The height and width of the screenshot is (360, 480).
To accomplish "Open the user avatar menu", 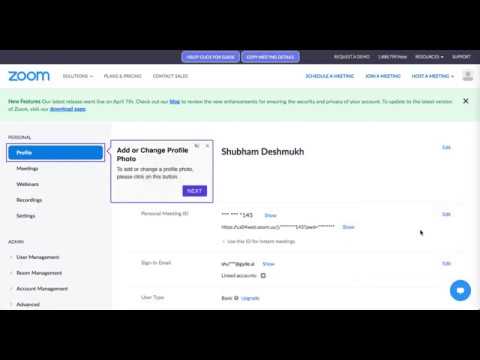I will [468, 76].
